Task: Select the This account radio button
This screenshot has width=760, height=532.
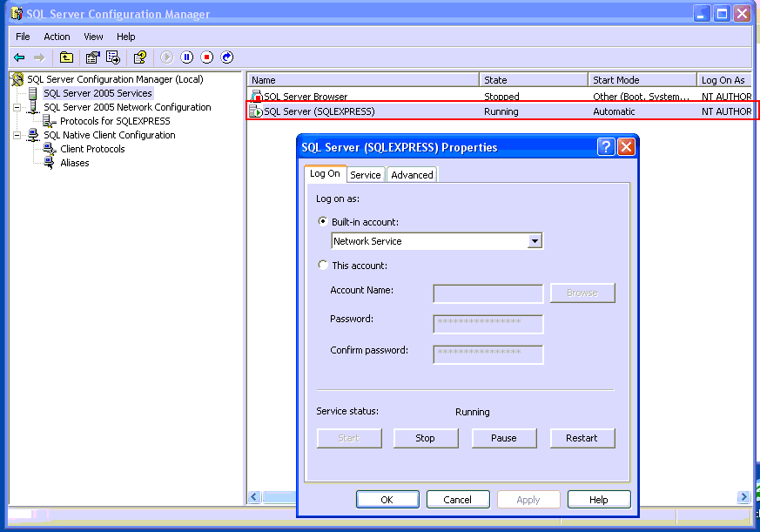Action: tap(324, 266)
